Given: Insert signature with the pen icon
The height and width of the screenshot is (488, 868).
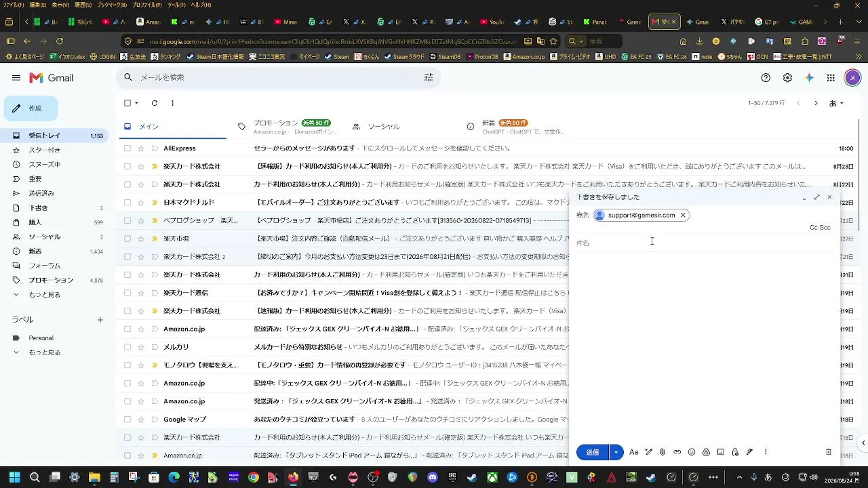Looking at the screenshot, I should coord(749,452).
